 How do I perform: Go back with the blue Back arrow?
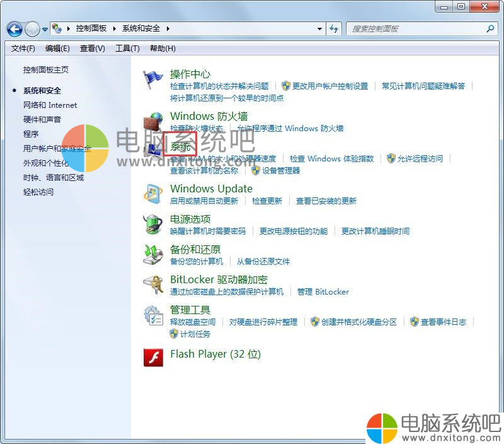(x=14, y=29)
